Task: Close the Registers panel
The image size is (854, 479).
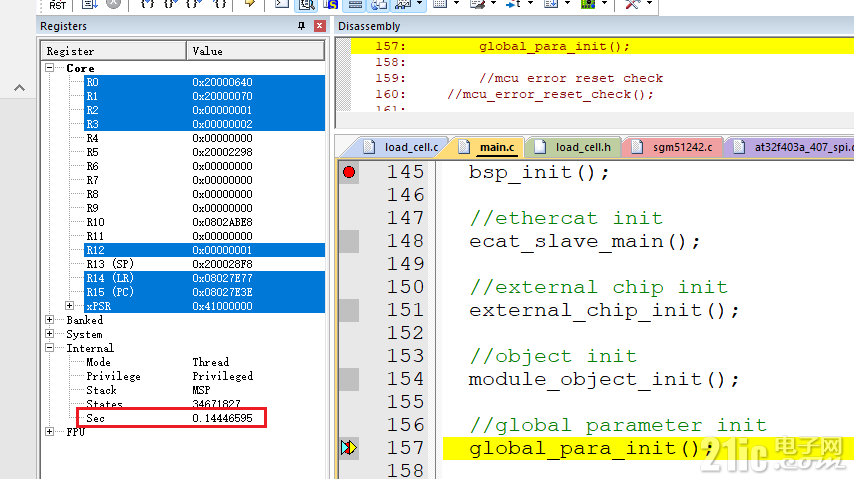Action: click(x=320, y=26)
